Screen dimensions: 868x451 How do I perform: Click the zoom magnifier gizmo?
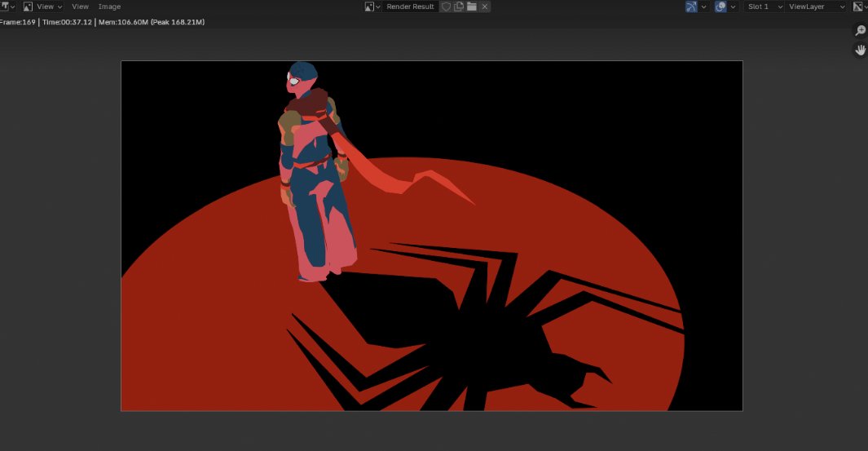pos(860,30)
